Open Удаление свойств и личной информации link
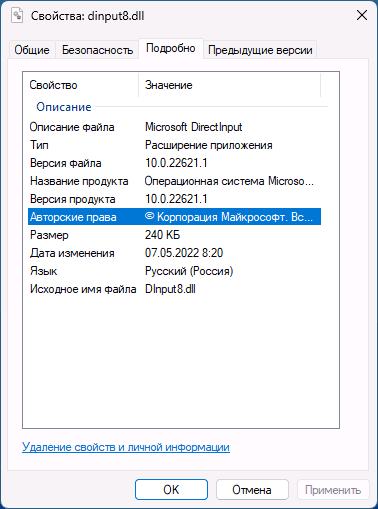The width and height of the screenshot is (378, 509). click(x=126, y=447)
